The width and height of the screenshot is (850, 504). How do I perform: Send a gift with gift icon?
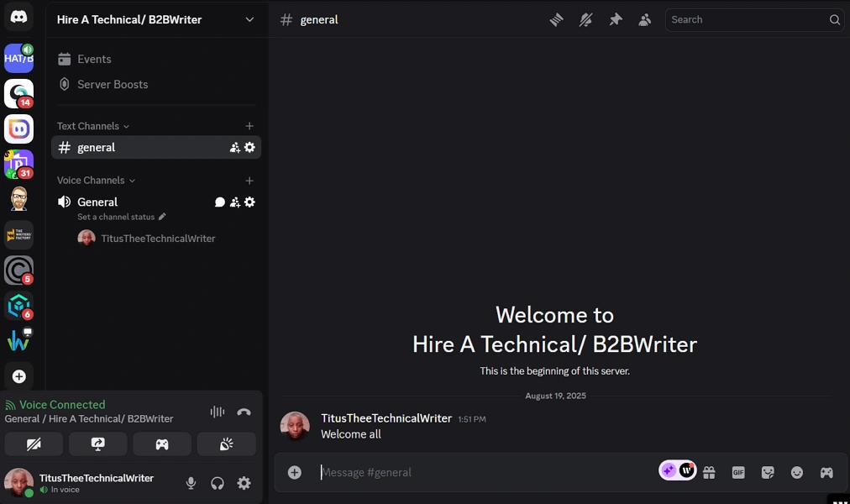(709, 473)
